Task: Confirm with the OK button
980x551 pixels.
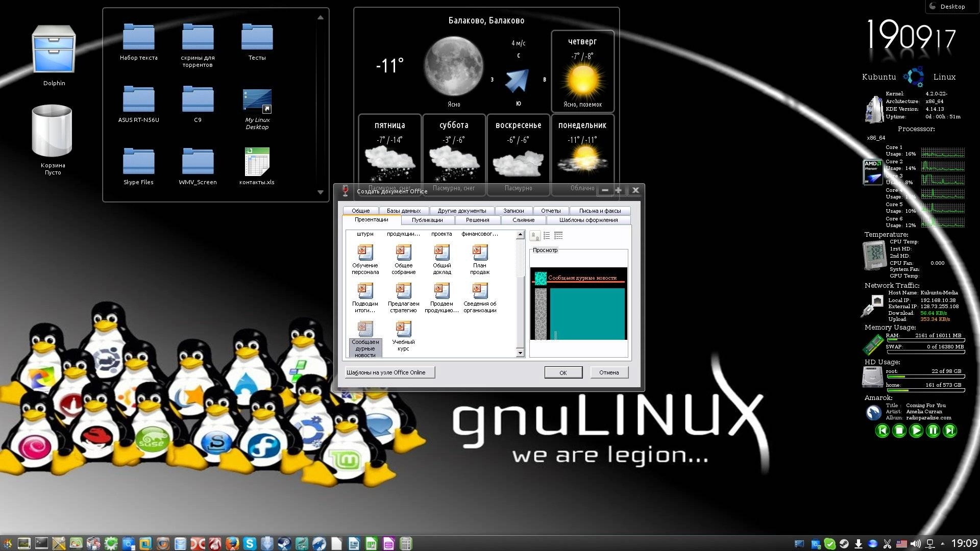Action: pyautogui.click(x=563, y=372)
